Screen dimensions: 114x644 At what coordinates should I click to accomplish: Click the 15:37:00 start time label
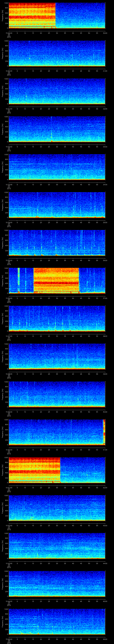coord(9,336)
